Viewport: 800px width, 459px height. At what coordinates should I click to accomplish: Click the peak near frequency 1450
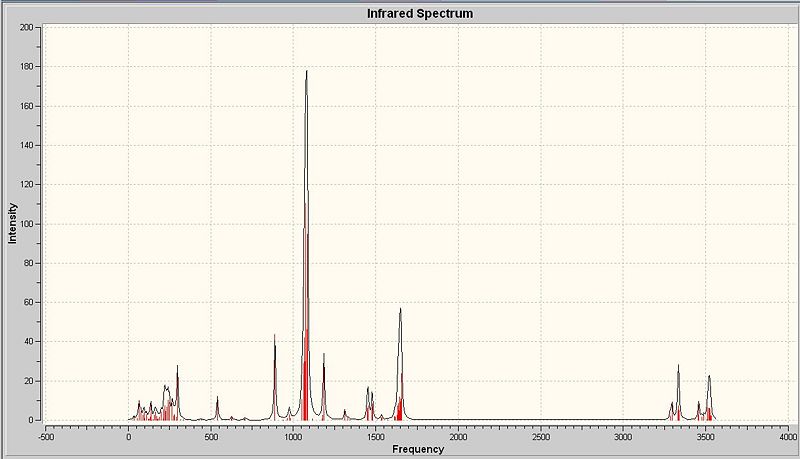[368, 403]
